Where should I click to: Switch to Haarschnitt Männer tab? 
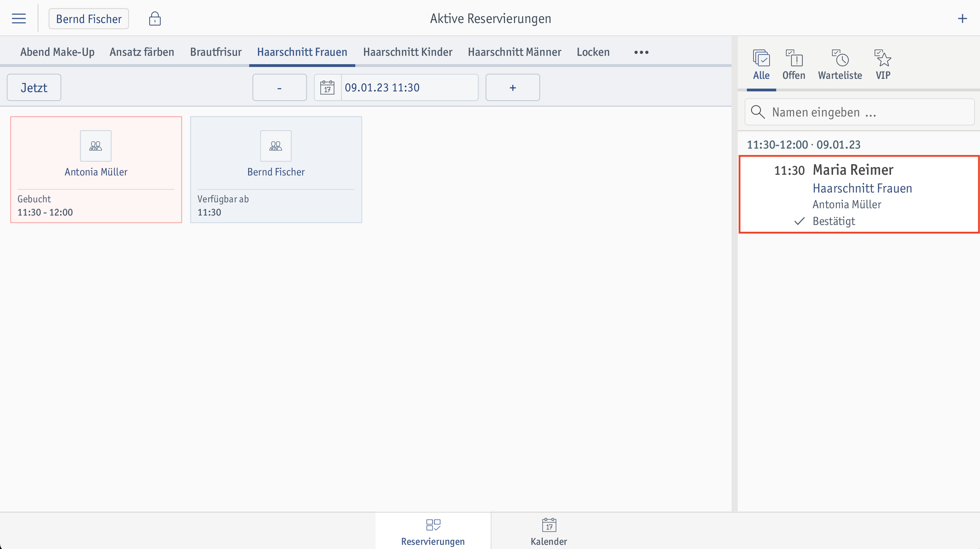[x=514, y=52]
